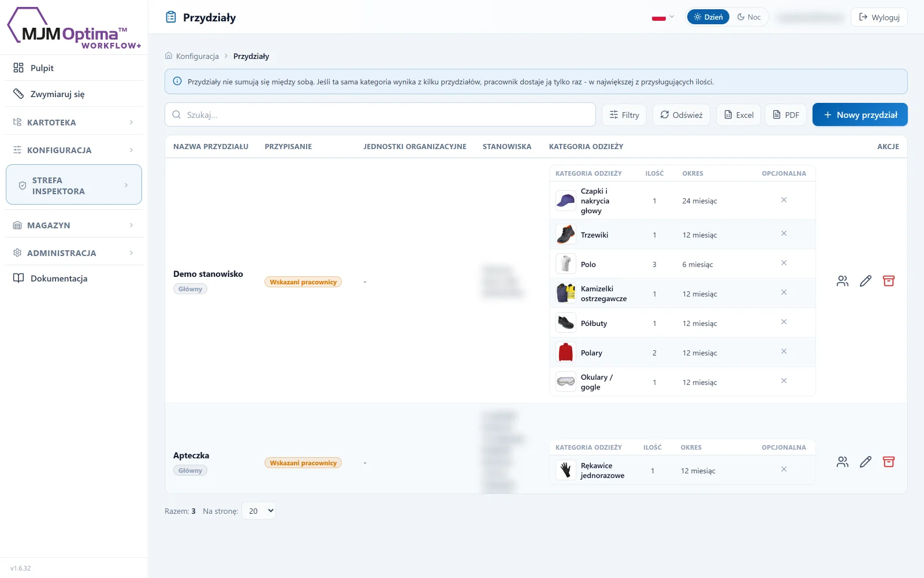The height and width of the screenshot is (578, 924).
Task: Expand the KONFIGURACJA menu section
Action: point(74,150)
